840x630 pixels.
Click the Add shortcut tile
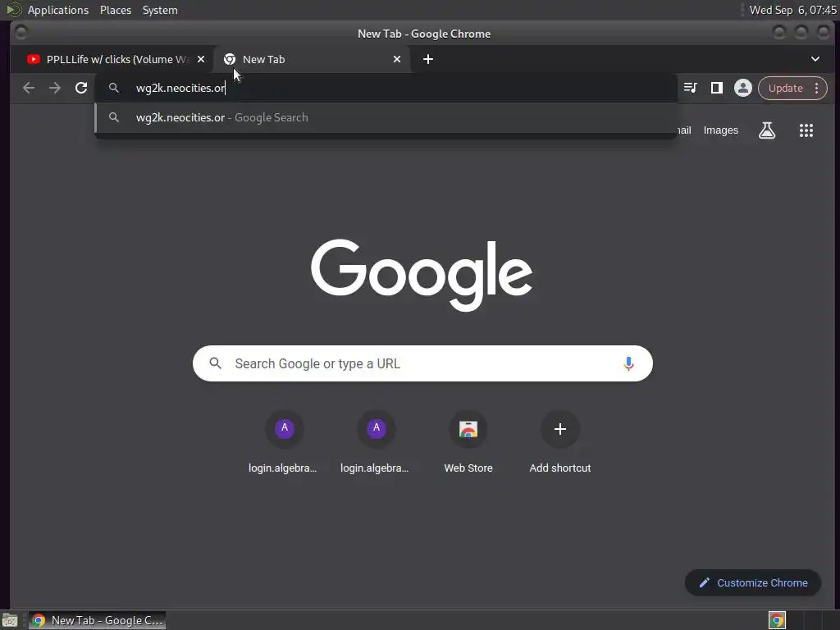click(x=560, y=442)
